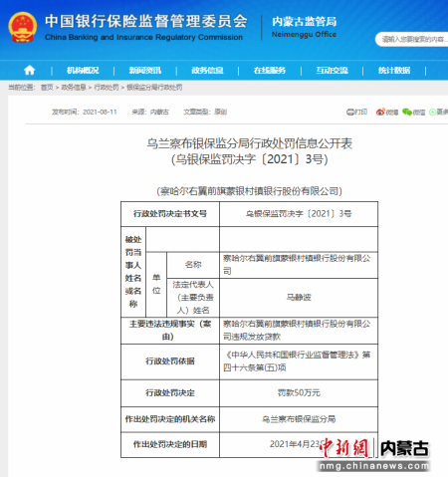The image size is (448, 477).
Task: Click the national emblem logo
Action: (x=23, y=27)
